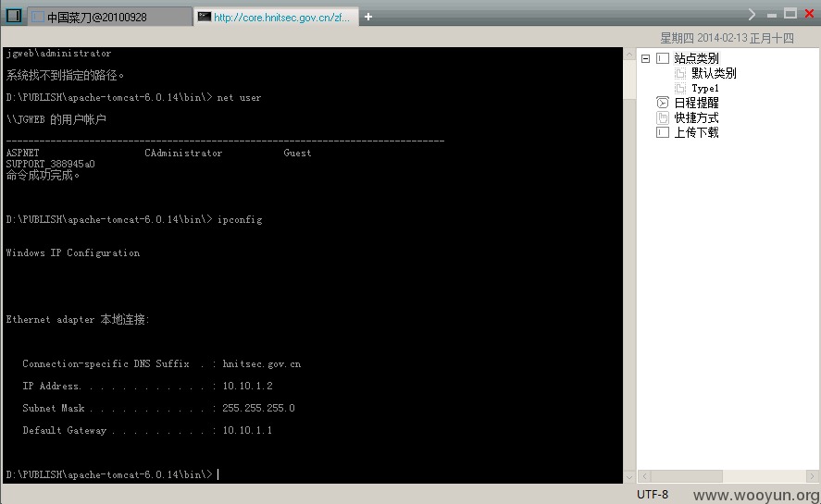Click 'Ethernet adapter 本地连接' line
This screenshot has width=821, height=504.
(x=78, y=319)
